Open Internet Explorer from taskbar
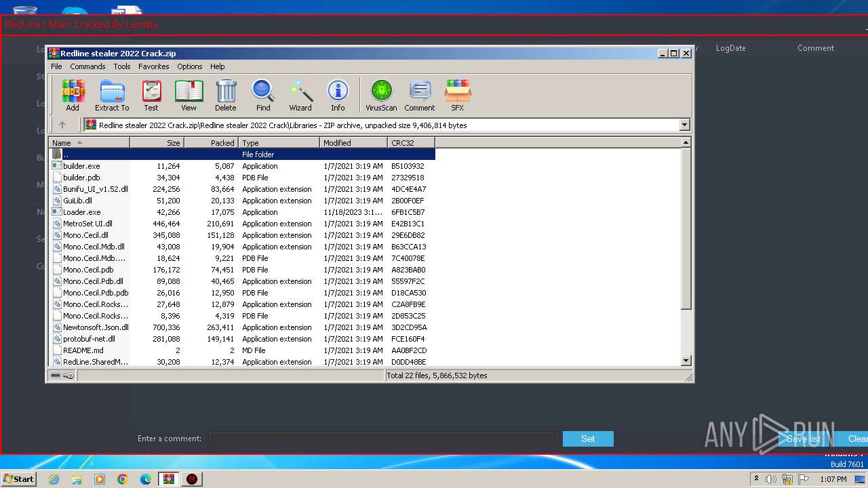This screenshot has width=868, height=488. tap(54, 479)
